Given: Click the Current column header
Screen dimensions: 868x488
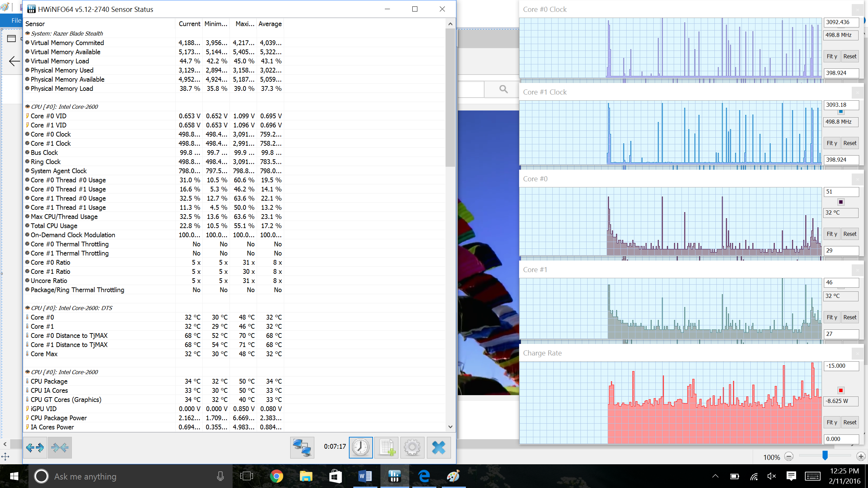Looking at the screenshot, I should (189, 24).
